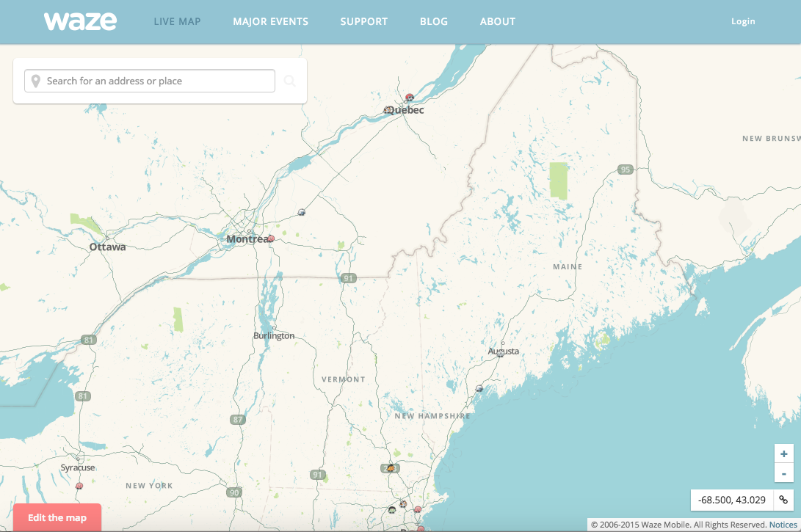Click the Waze logo in the header

(x=80, y=21)
